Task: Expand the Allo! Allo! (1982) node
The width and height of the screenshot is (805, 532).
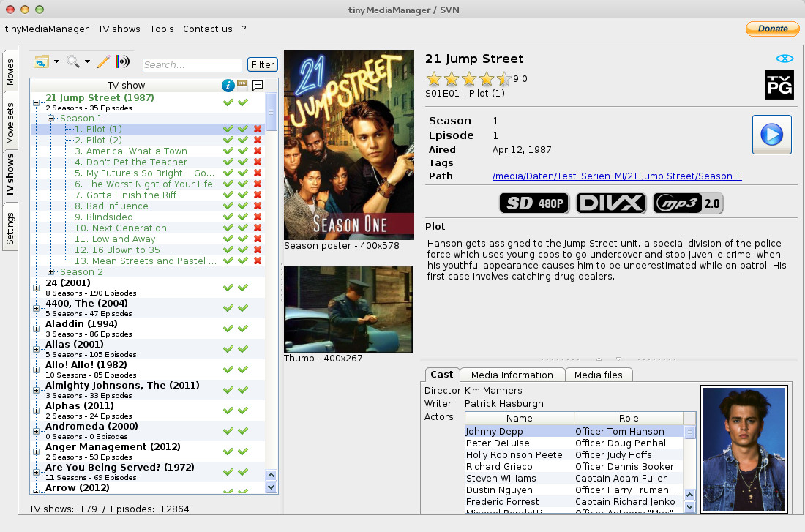Action: (37, 370)
